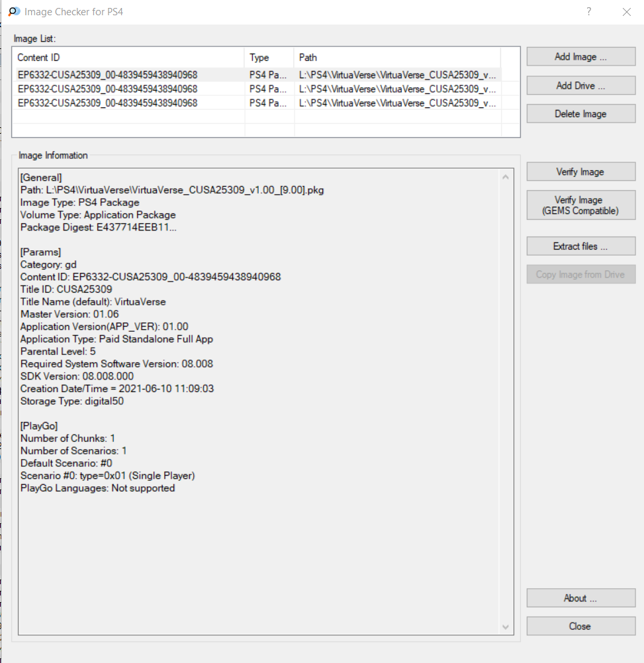Image resolution: width=644 pixels, height=663 pixels.
Task: Click the Scenario #0 Single Player line
Action: coord(108,476)
